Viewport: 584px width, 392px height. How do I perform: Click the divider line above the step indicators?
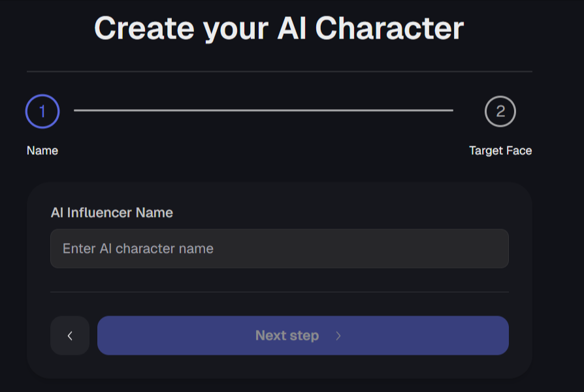(x=279, y=68)
